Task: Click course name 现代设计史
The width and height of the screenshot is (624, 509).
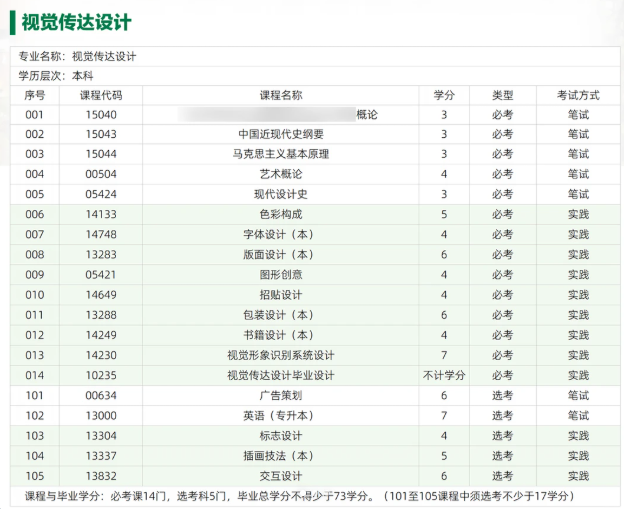Action: pos(281,194)
